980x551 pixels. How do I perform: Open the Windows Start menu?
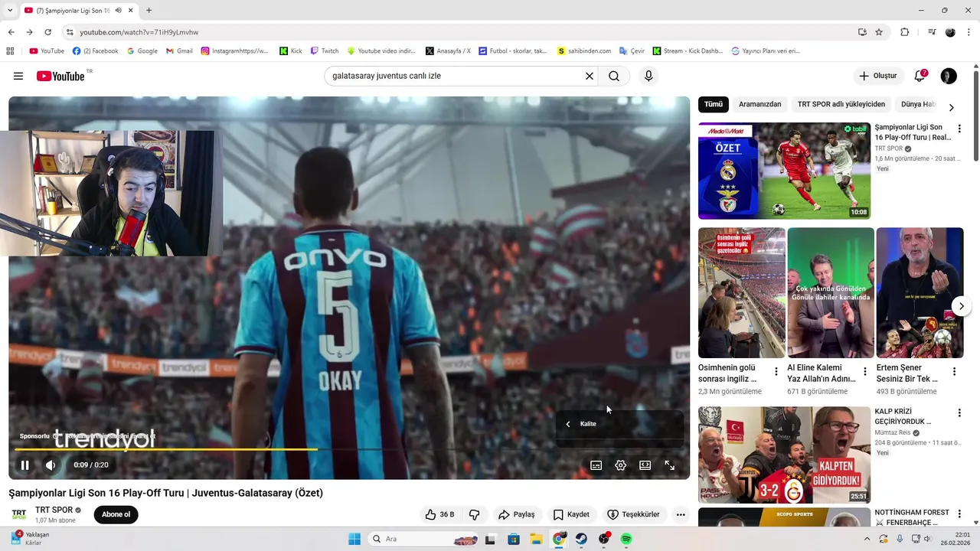(354, 539)
